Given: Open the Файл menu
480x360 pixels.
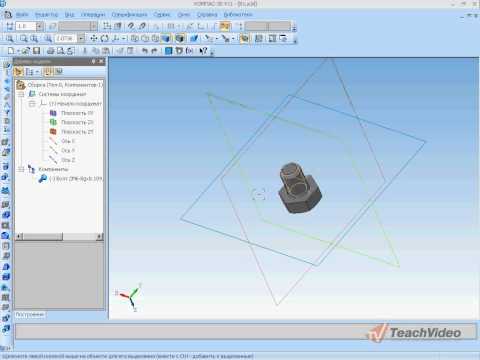Looking at the screenshot, I should tap(22, 15).
